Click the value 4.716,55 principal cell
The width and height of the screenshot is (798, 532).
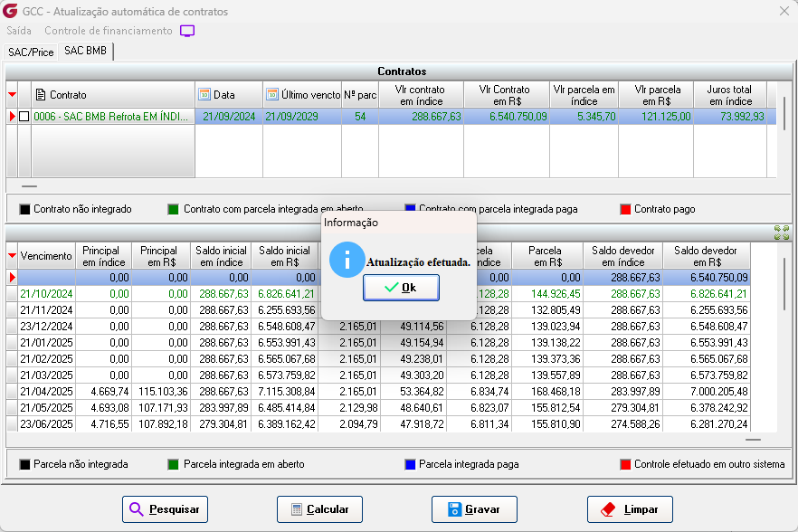pos(104,424)
